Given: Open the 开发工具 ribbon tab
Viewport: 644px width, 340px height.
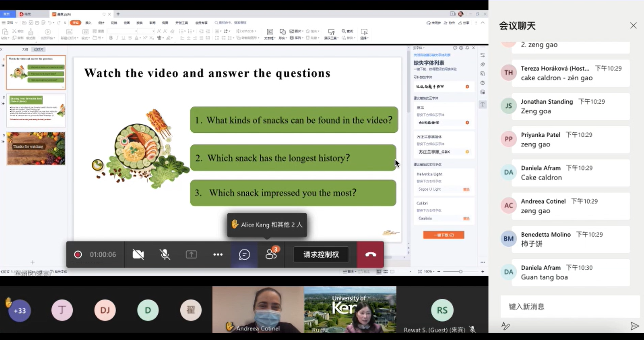Looking at the screenshot, I should (182, 23).
